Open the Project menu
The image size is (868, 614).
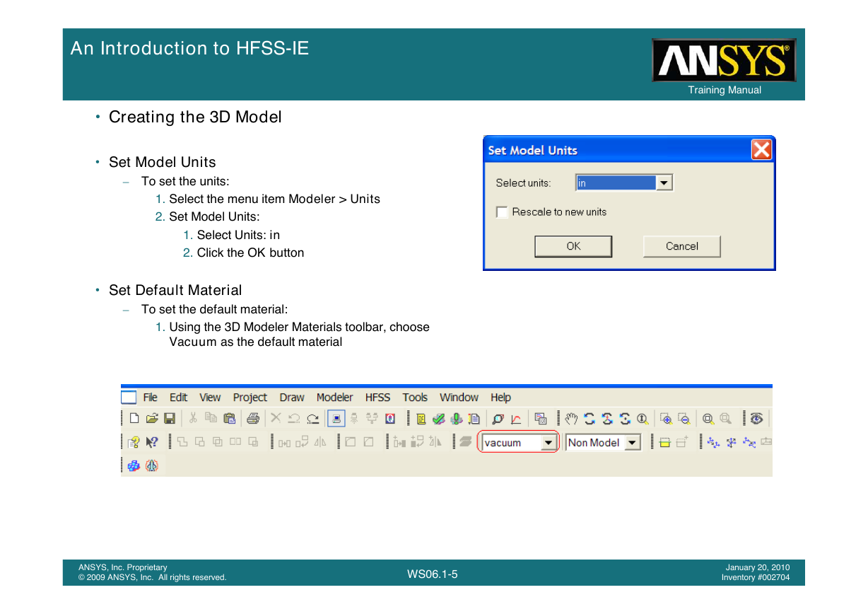250,398
